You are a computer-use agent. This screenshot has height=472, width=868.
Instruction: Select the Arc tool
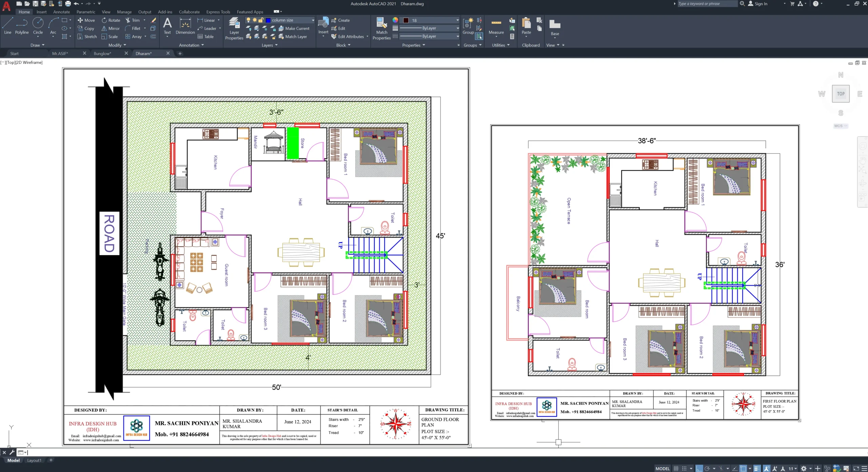(x=53, y=26)
